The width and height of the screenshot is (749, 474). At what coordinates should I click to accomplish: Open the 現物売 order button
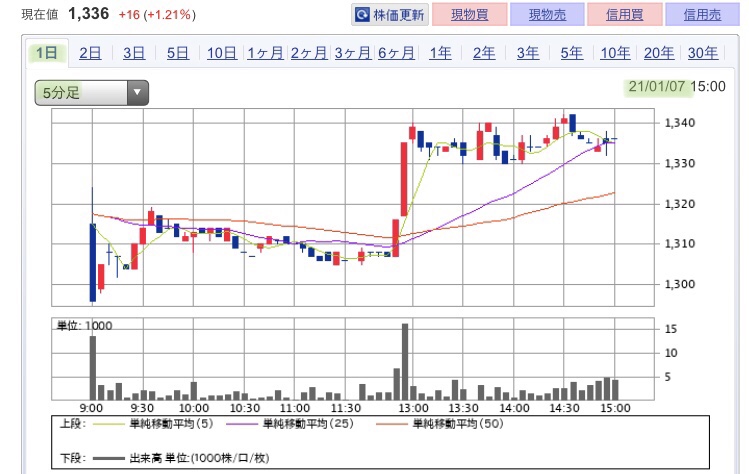(x=547, y=15)
